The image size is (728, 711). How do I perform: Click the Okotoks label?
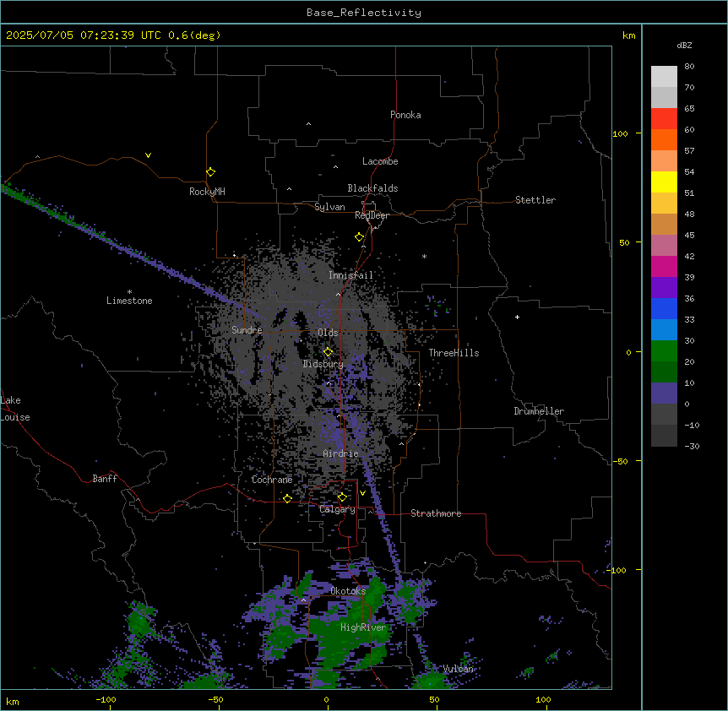pos(348,591)
